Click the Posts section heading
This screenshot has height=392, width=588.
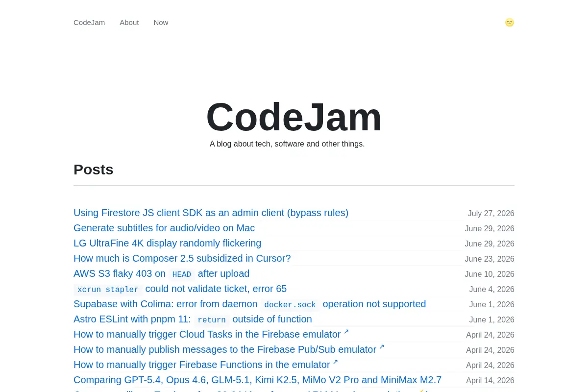click(94, 170)
